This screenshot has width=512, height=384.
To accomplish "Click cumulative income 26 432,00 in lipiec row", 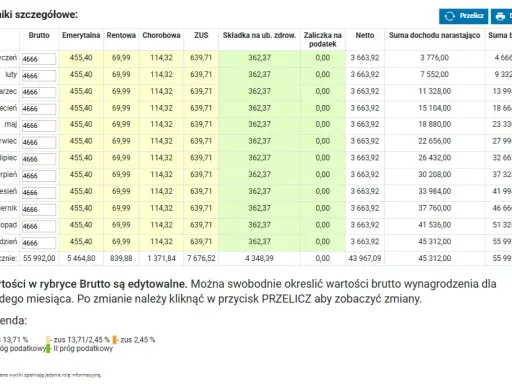I will pyautogui.click(x=435, y=158).
